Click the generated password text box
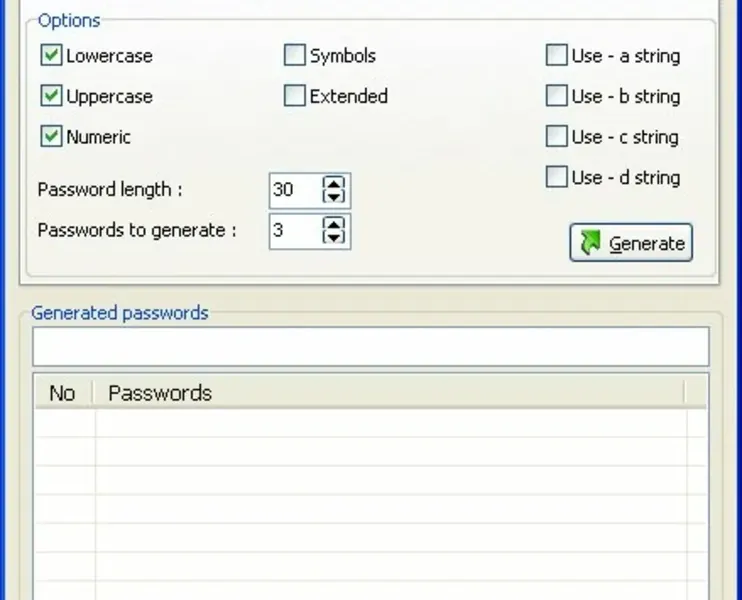The width and height of the screenshot is (742, 600). click(x=370, y=347)
